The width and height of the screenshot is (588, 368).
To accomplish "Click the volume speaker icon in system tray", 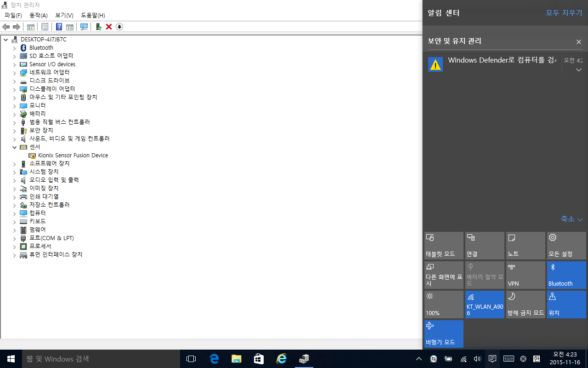I will tap(477, 359).
